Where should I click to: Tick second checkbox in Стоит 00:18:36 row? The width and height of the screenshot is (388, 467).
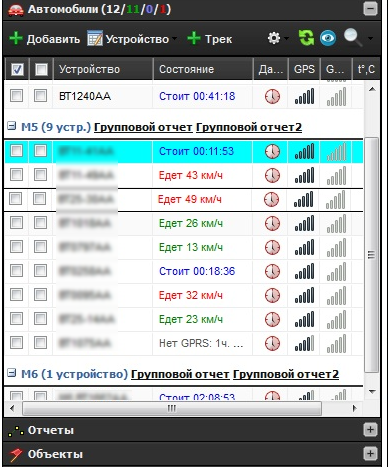pos(40,270)
